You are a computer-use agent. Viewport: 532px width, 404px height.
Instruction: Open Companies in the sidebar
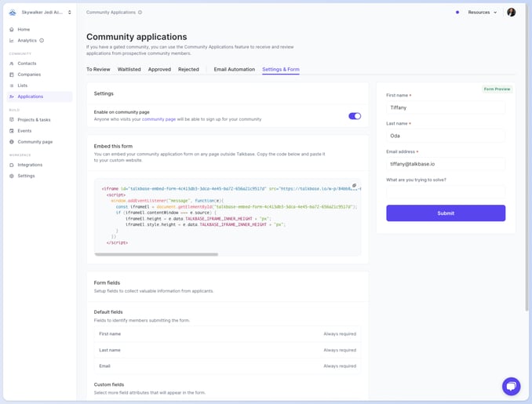pyautogui.click(x=29, y=75)
